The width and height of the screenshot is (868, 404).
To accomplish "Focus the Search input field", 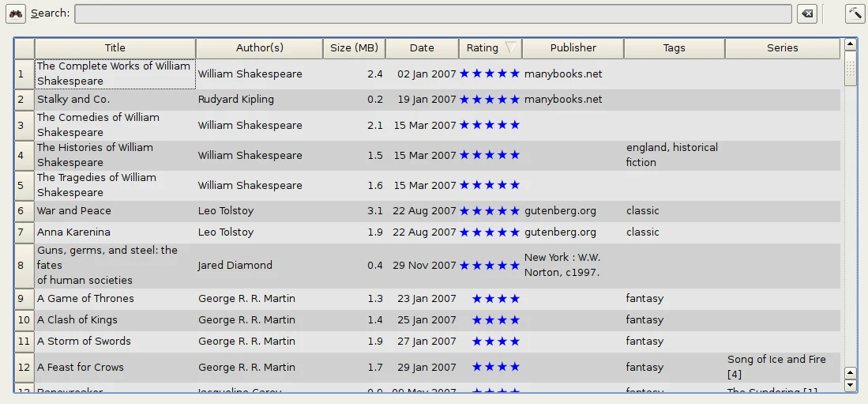I will (x=433, y=14).
